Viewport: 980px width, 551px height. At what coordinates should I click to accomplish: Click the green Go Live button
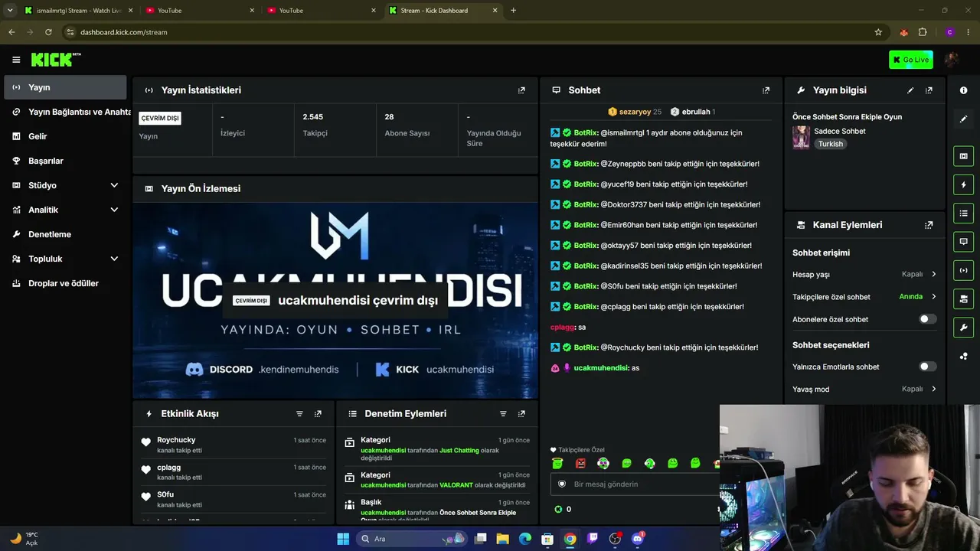click(910, 60)
